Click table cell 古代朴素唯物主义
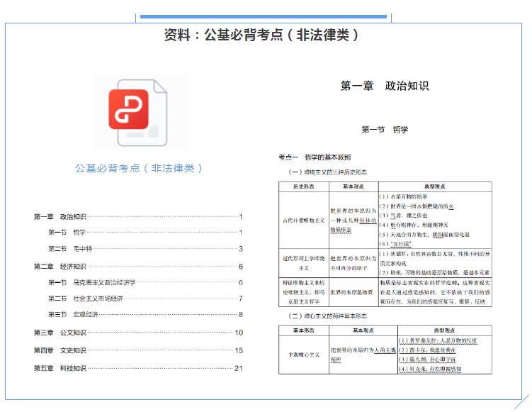The image size is (532, 412). [304, 221]
